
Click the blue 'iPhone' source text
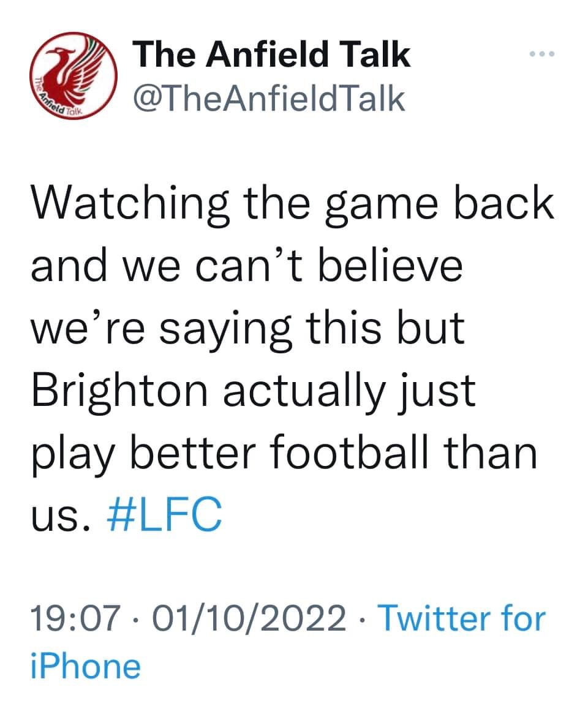tap(86, 667)
